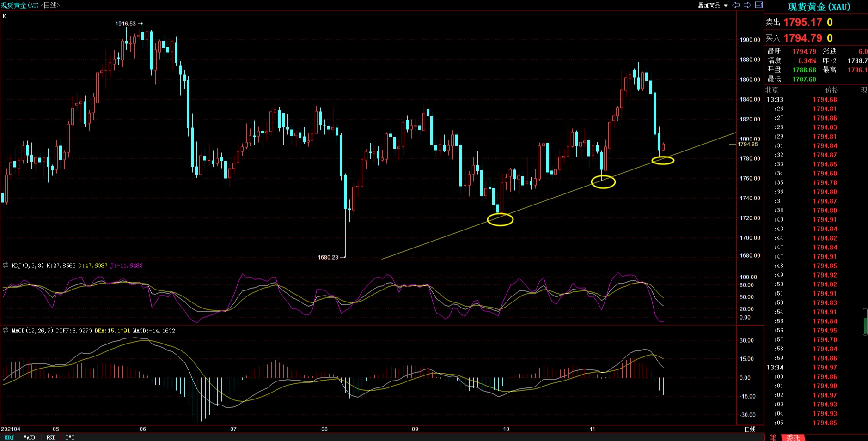
Task: Switch to the RSI indicator tab
Action: click(x=50, y=437)
